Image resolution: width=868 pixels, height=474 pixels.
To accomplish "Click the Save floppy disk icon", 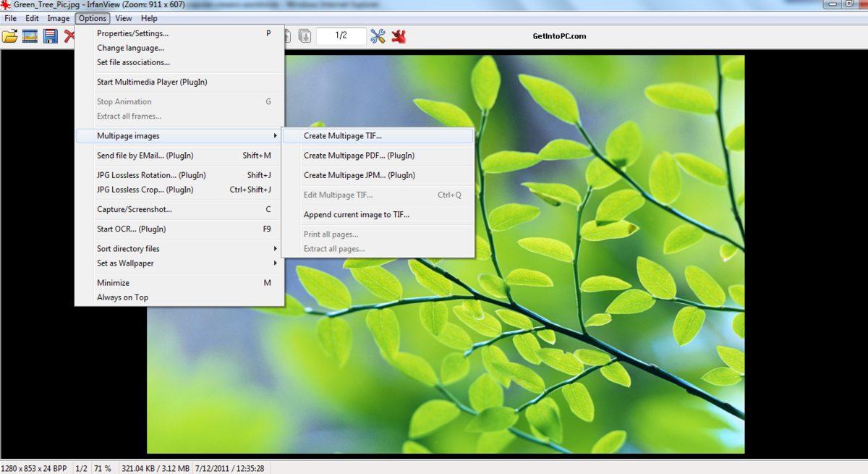I will point(50,36).
